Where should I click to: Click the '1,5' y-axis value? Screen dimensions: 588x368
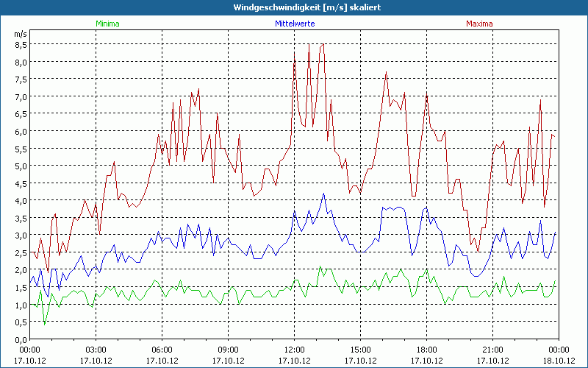[21, 288]
